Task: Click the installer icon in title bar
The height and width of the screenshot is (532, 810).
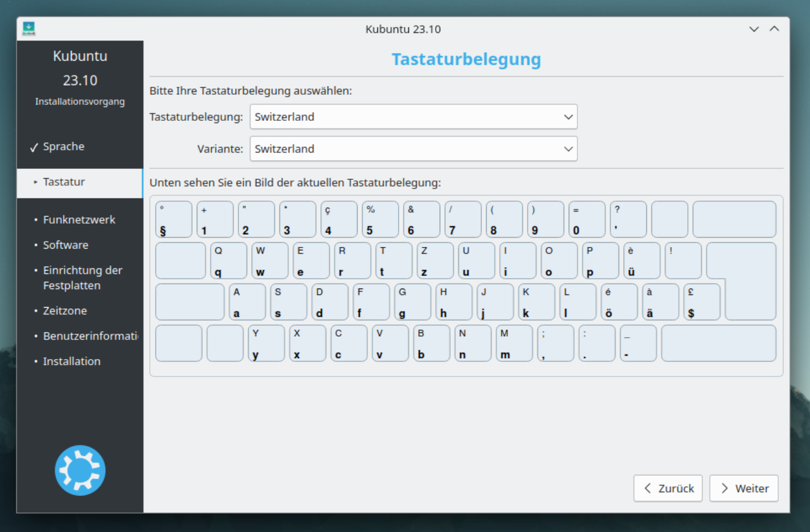Action: pos(29,28)
